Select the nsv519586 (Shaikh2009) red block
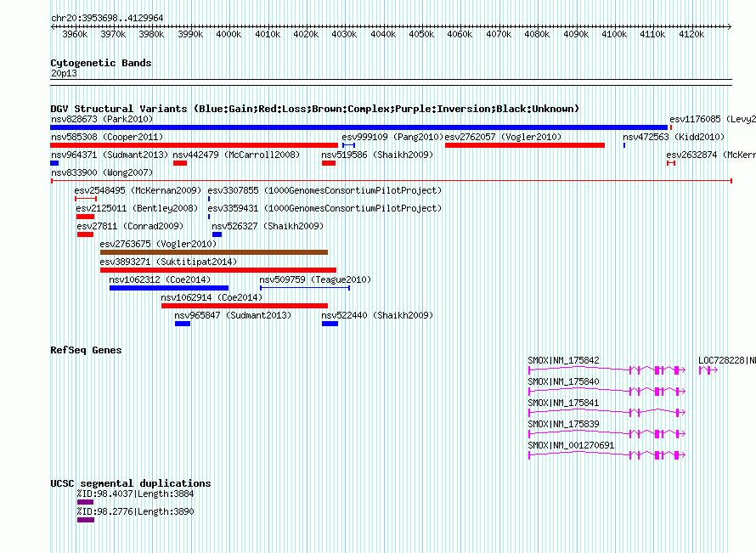 pos(329,163)
